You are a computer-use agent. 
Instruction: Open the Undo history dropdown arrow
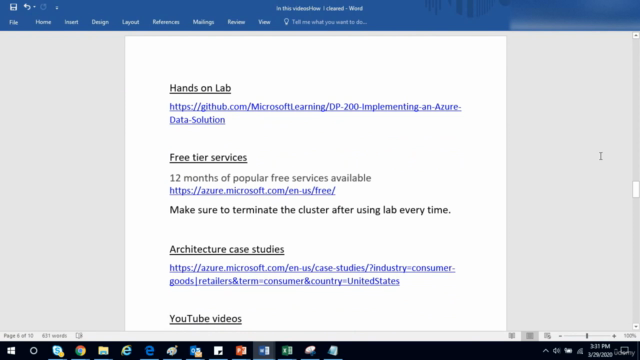pyautogui.click(x=34, y=7)
